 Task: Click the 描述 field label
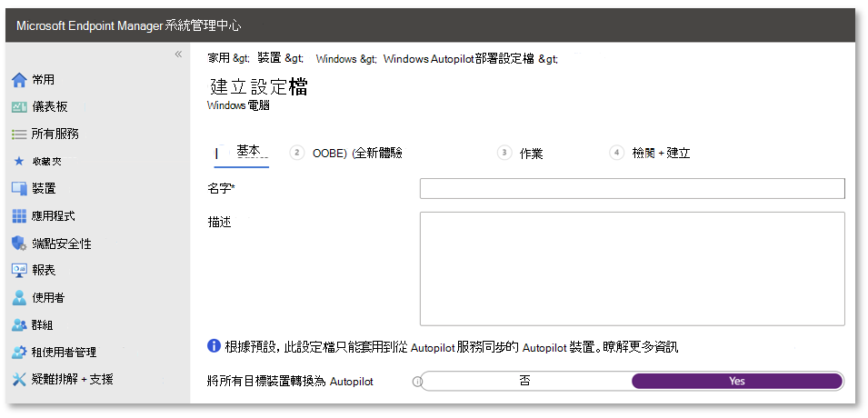pyautogui.click(x=219, y=223)
